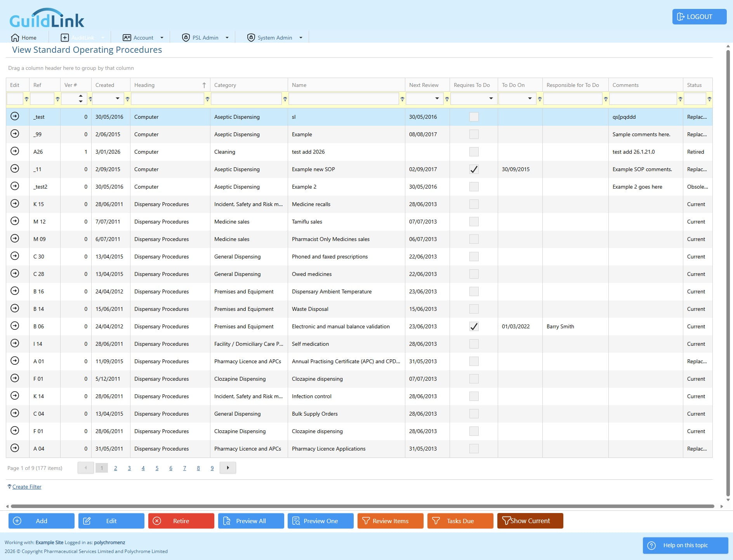Check Requires To Do box for Tamiflu sales
Screen dimensions: 733x560
[x=474, y=222]
